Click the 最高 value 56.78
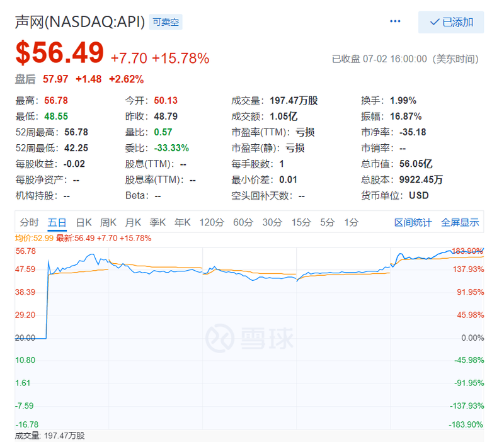 [56, 101]
